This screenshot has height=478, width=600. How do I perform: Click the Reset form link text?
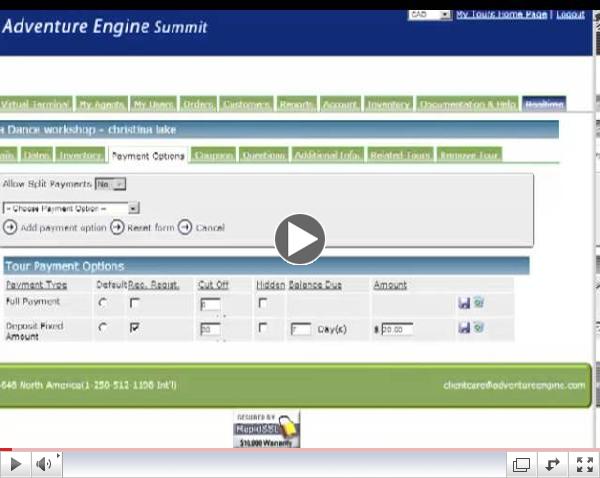151,228
